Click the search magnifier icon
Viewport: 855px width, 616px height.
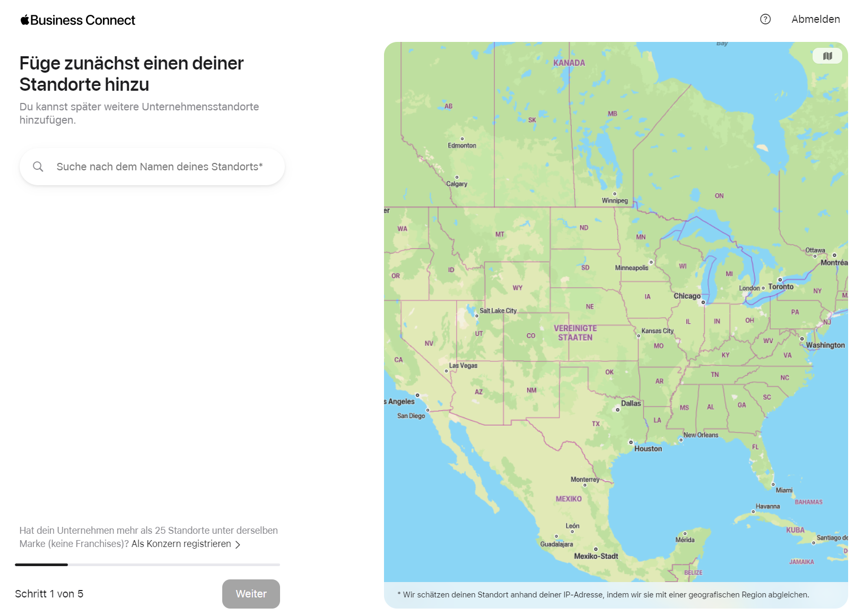pos(38,167)
